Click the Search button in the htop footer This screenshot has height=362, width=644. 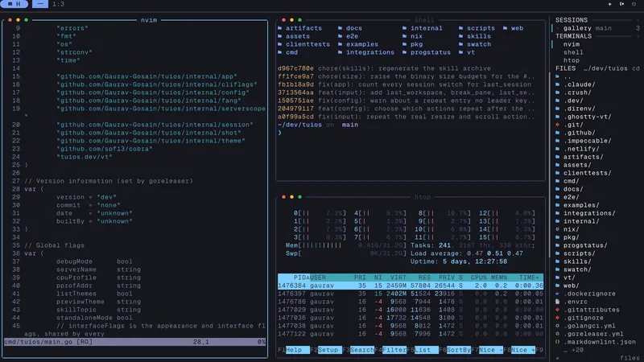[x=361, y=350]
